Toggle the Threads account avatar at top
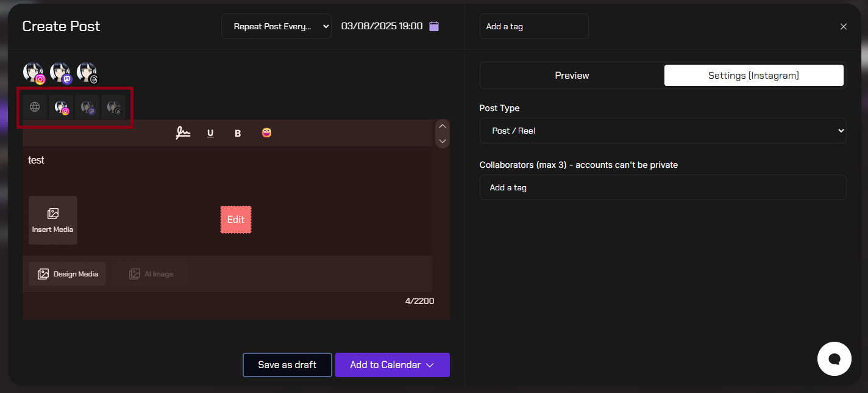The width and height of the screenshot is (868, 393). coord(87,73)
